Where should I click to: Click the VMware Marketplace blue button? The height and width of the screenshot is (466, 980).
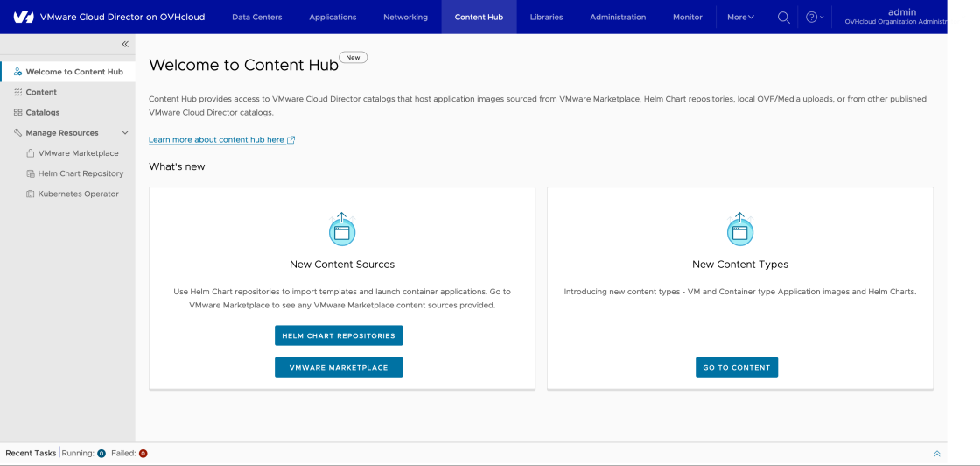339,367
